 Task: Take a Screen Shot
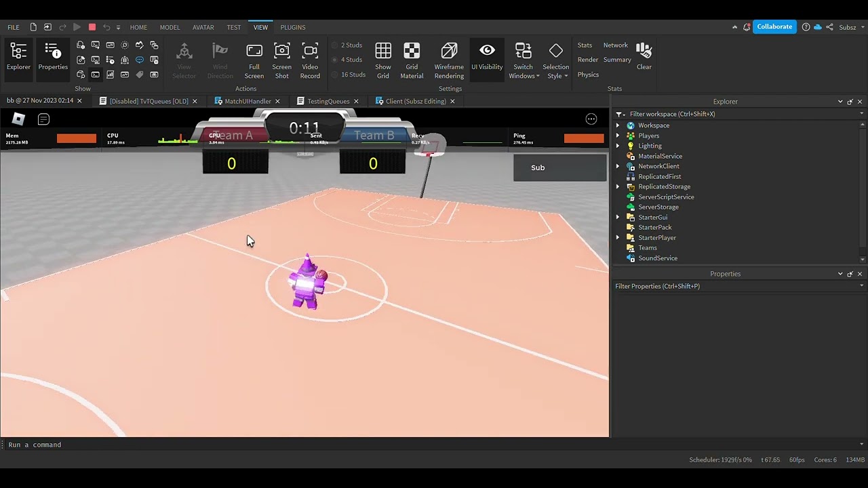tap(281, 61)
